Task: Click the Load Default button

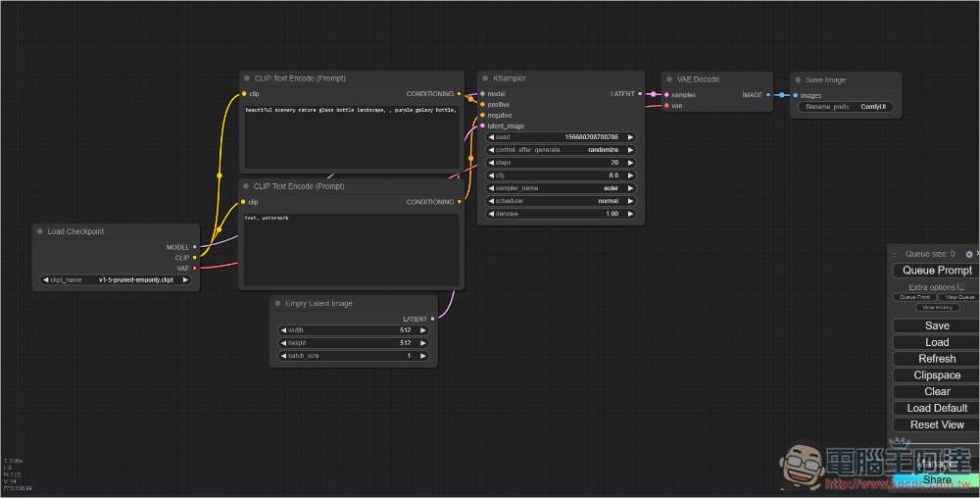Action: tap(936, 408)
